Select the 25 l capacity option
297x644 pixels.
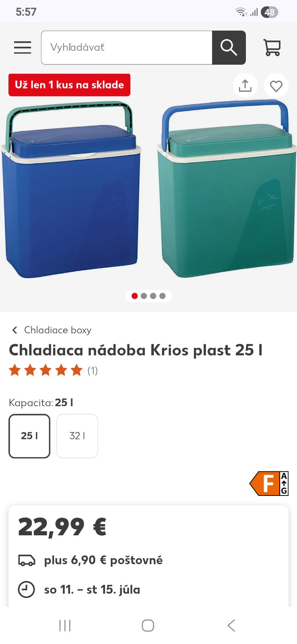pyautogui.click(x=29, y=436)
